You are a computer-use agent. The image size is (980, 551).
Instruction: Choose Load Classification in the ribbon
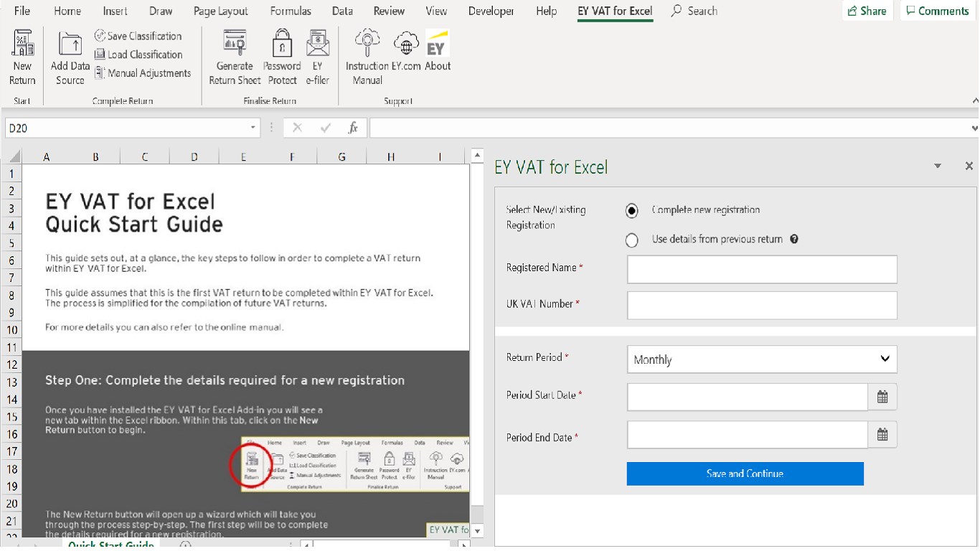pos(138,55)
